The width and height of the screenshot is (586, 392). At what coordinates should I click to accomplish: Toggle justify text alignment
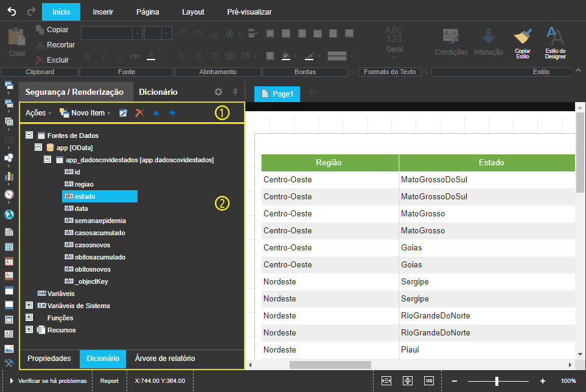(230, 56)
